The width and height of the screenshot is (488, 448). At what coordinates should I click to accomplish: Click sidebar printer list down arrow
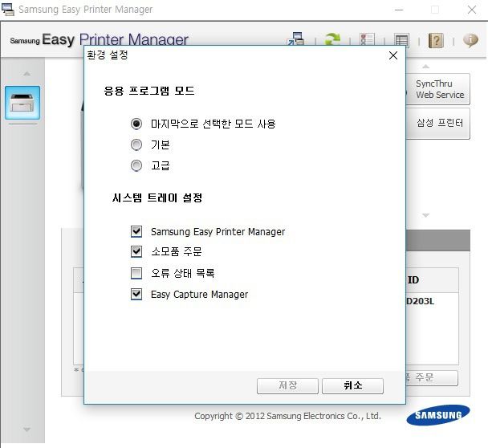tap(26, 430)
